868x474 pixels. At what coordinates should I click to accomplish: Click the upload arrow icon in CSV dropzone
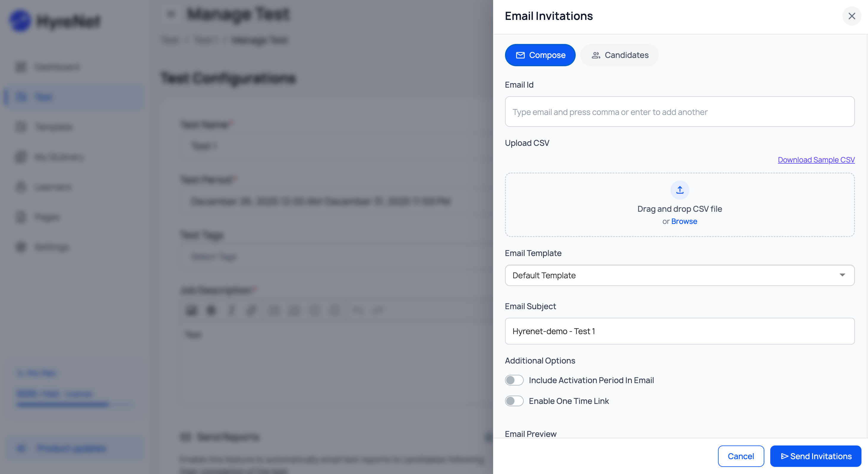(679, 190)
